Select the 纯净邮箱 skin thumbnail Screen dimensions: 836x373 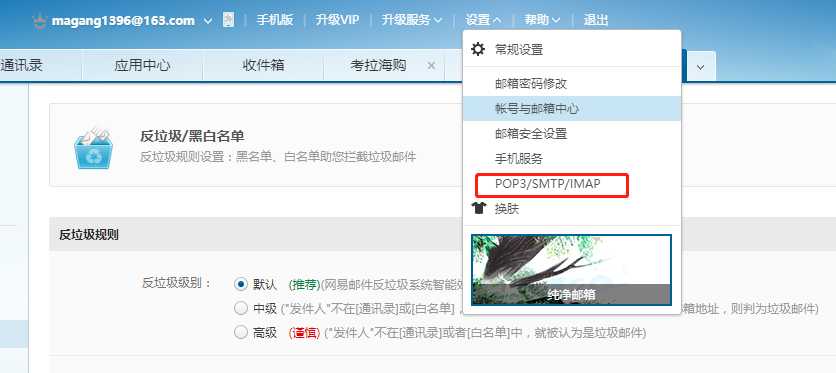click(571, 270)
